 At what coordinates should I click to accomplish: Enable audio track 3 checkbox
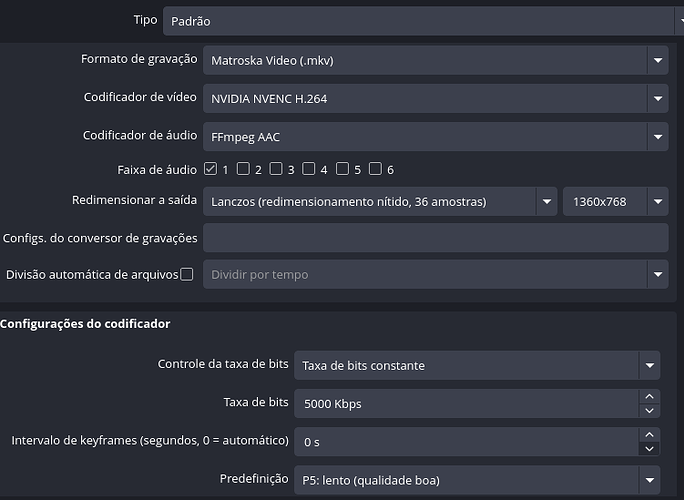pos(276,169)
